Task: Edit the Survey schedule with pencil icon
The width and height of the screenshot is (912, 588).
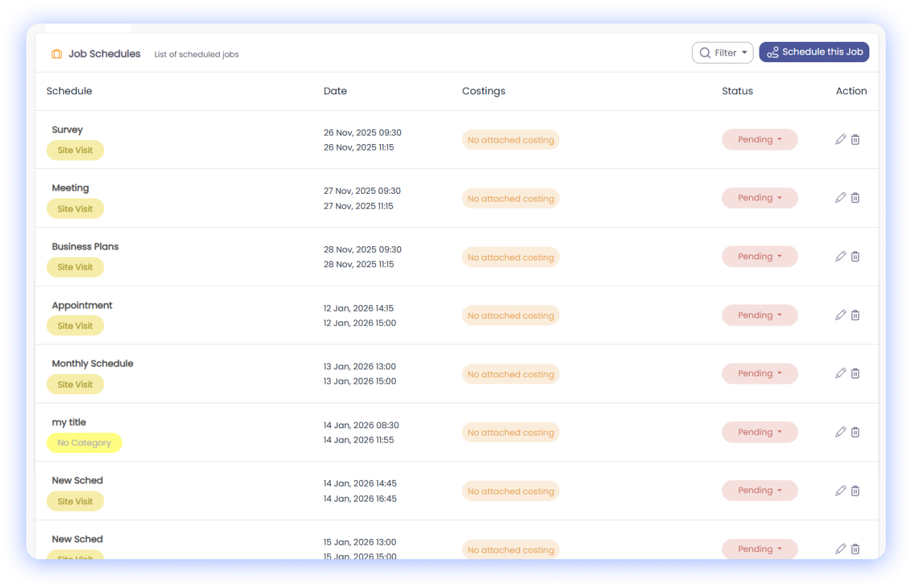Action: 841,139
